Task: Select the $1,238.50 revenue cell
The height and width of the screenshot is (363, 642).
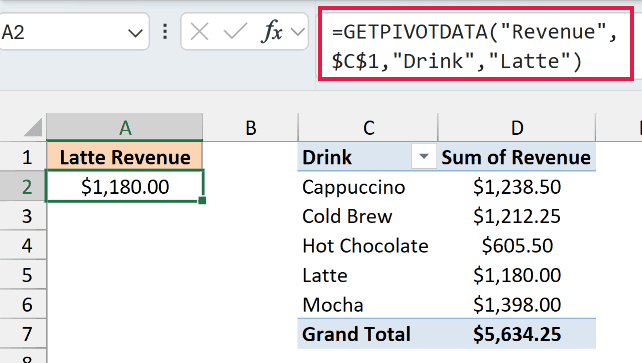Action: pyautogui.click(x=517, y=187)
